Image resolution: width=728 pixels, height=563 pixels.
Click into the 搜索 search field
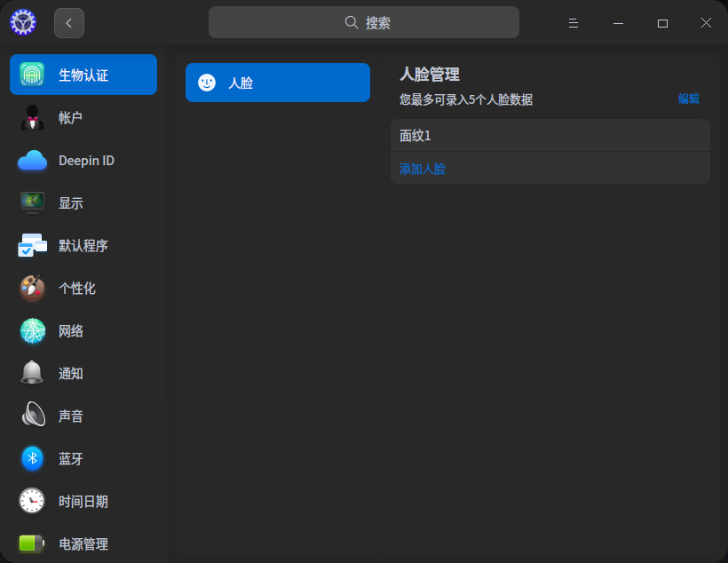coord(363,21)
